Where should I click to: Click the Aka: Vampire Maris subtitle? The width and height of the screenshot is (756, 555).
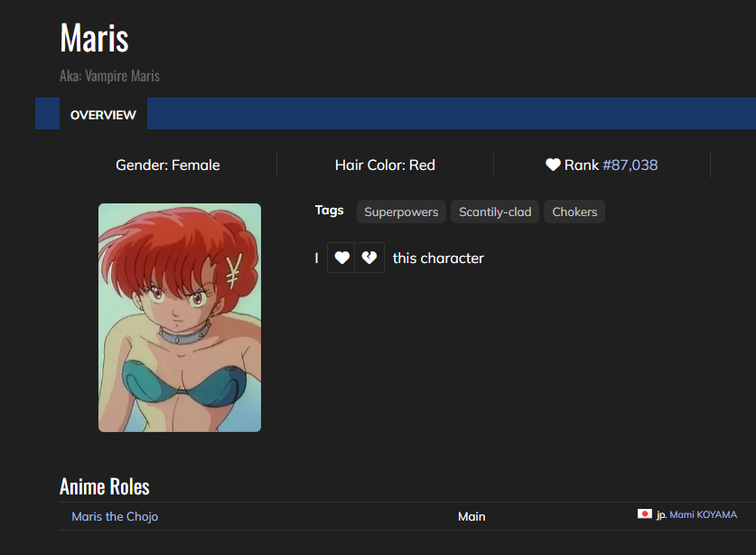tap(109, 76)
